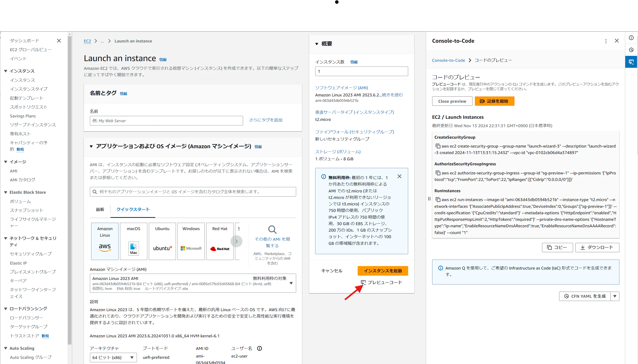Viewport: 638px width, 364px height.
Task: Click the さらにタグを追加 link
Action: [266, 120]
